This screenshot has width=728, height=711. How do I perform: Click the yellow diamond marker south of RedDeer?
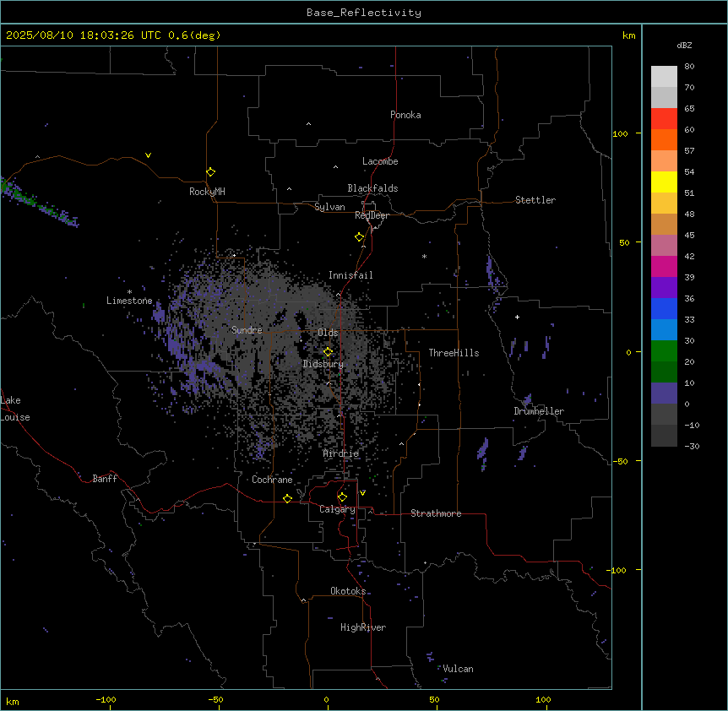pyautogui.click(x=359, y=237)
